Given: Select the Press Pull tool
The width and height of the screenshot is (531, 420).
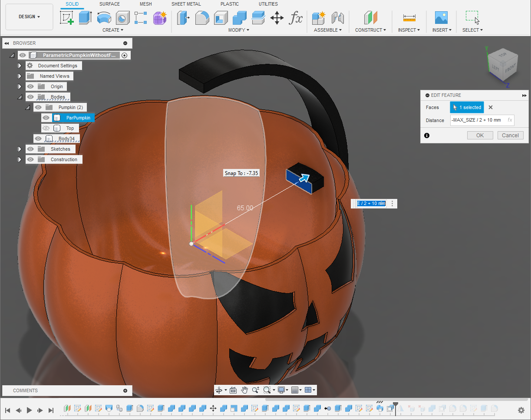Looking at the screenshot, I should pos(184,18).
